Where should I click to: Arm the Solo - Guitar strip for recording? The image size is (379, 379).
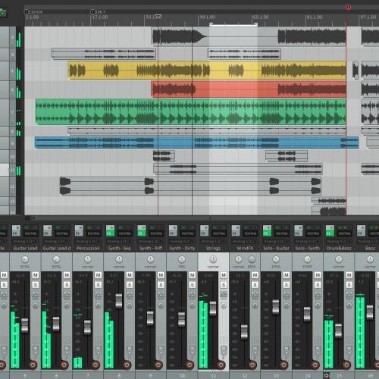[284, 364]
